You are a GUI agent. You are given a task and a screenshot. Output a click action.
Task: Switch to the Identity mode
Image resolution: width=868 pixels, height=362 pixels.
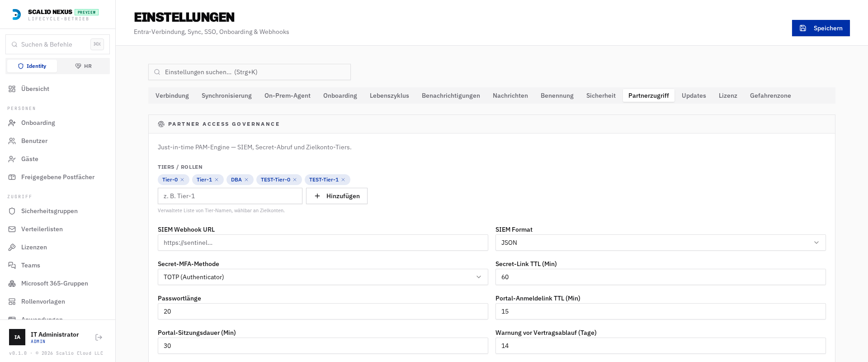point(32,66)
